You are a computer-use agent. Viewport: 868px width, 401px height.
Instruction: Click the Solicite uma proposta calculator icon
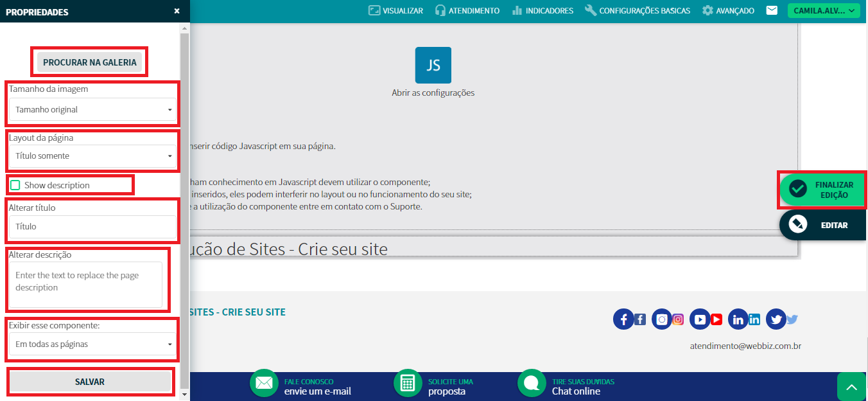pos(407,383)
